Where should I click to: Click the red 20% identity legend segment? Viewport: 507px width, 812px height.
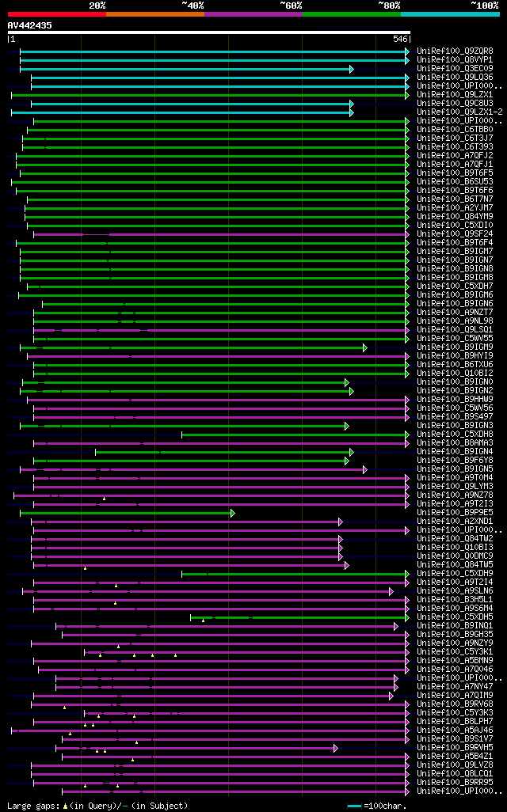[57, 14]
